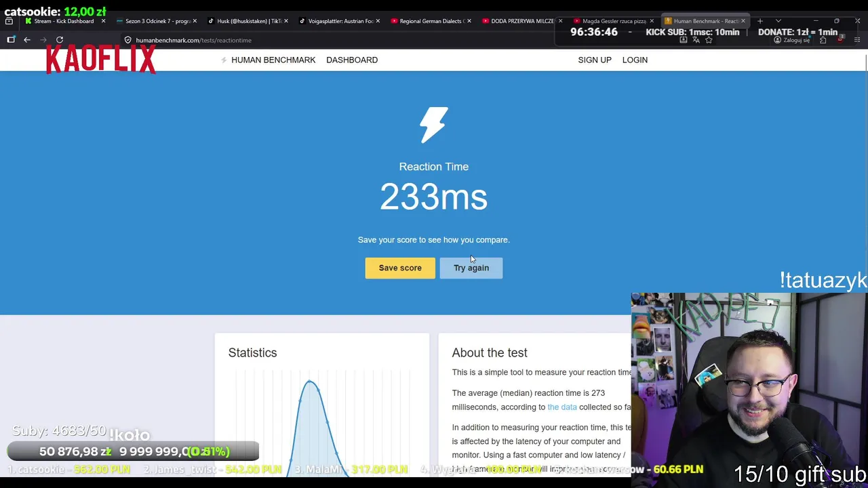Click the install/download page icon in address bar
Screen dimensions: 868x488
684,40
